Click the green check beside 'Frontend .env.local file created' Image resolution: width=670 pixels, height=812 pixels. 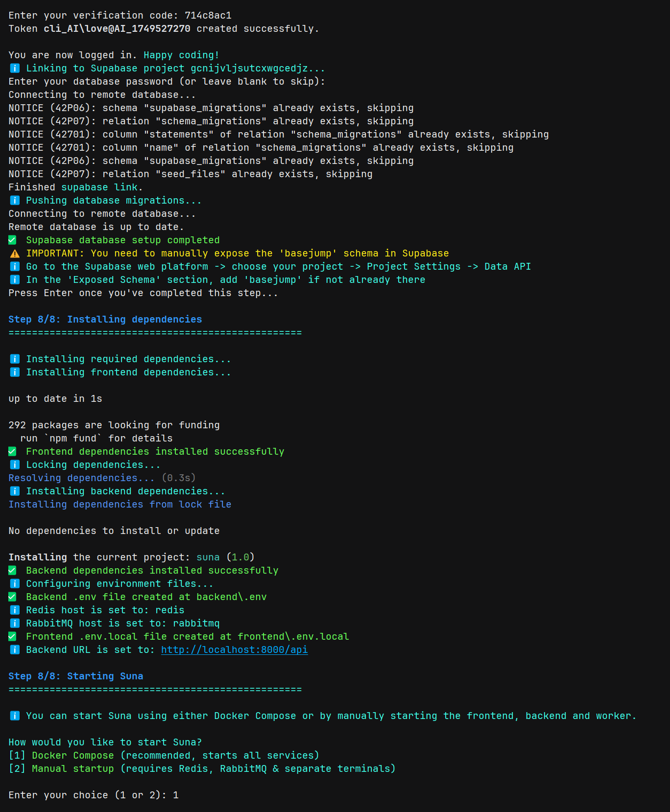pyautogui.click(x=13, y=636)
